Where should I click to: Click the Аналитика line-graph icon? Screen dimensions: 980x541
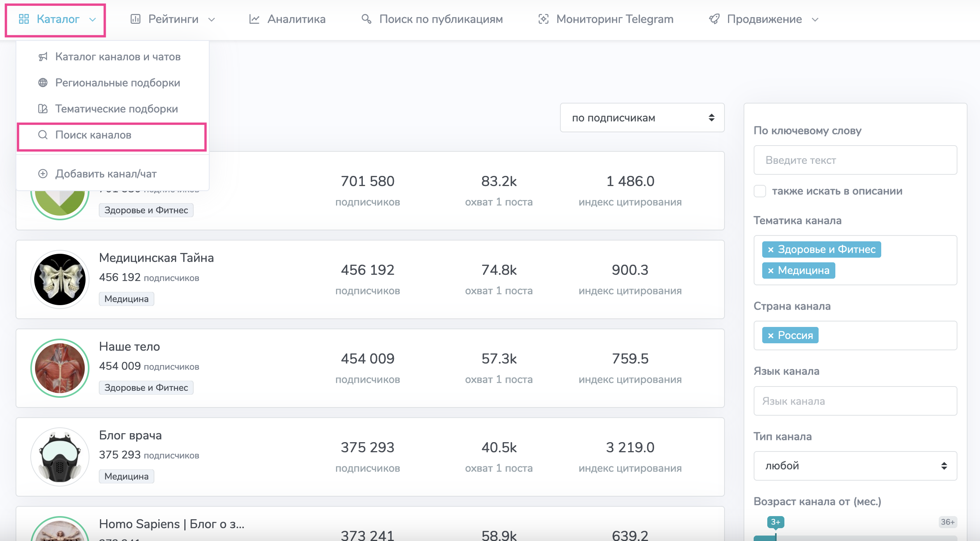(254, 19)
